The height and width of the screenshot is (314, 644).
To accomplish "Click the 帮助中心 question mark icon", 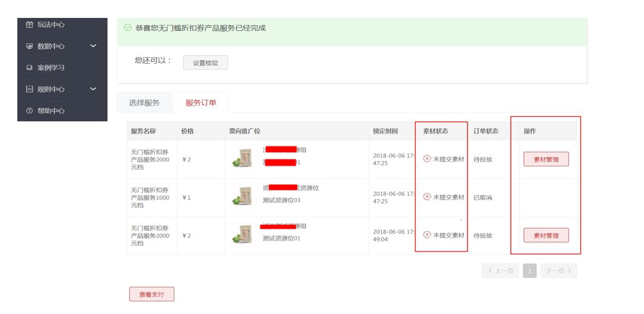I will click(x=29, y=111).
